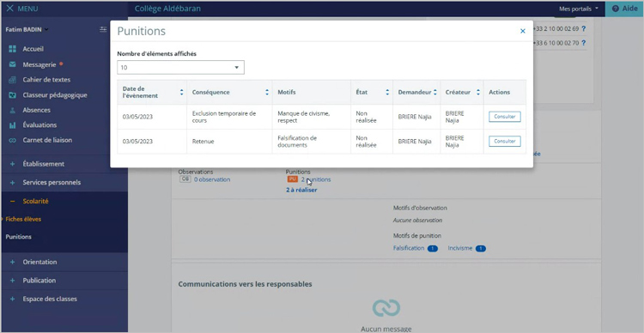The width and height of the screenshot is (644, 333).
Task: Open Messagerie envelope icon
Action: [x=12, y=64]
